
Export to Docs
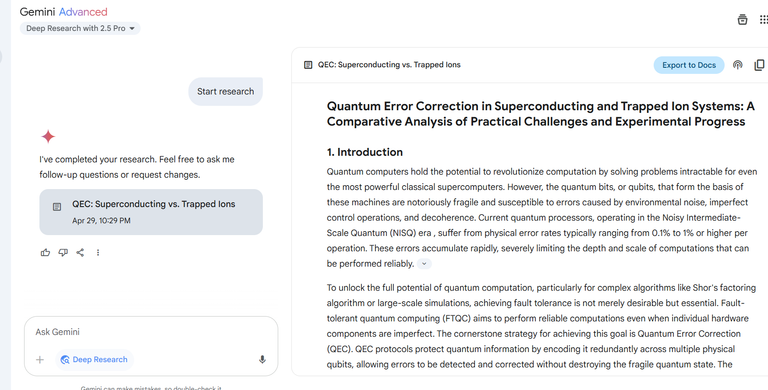tap(689, 65)
